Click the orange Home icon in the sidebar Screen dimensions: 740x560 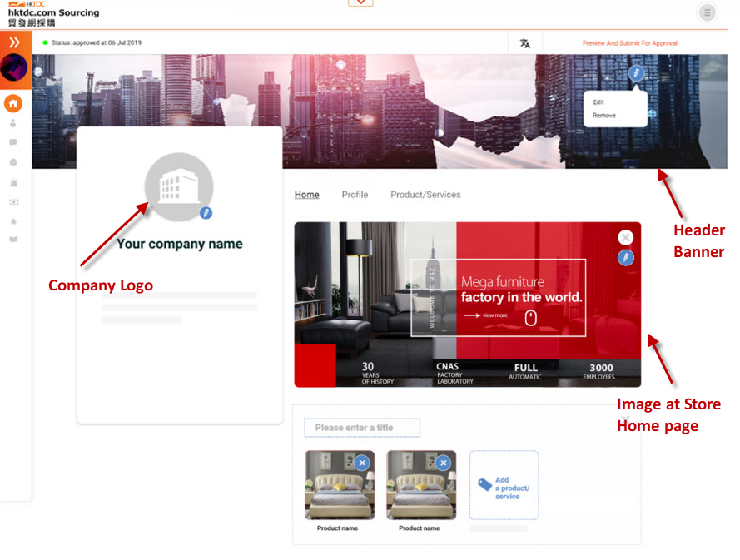point(13,103)
